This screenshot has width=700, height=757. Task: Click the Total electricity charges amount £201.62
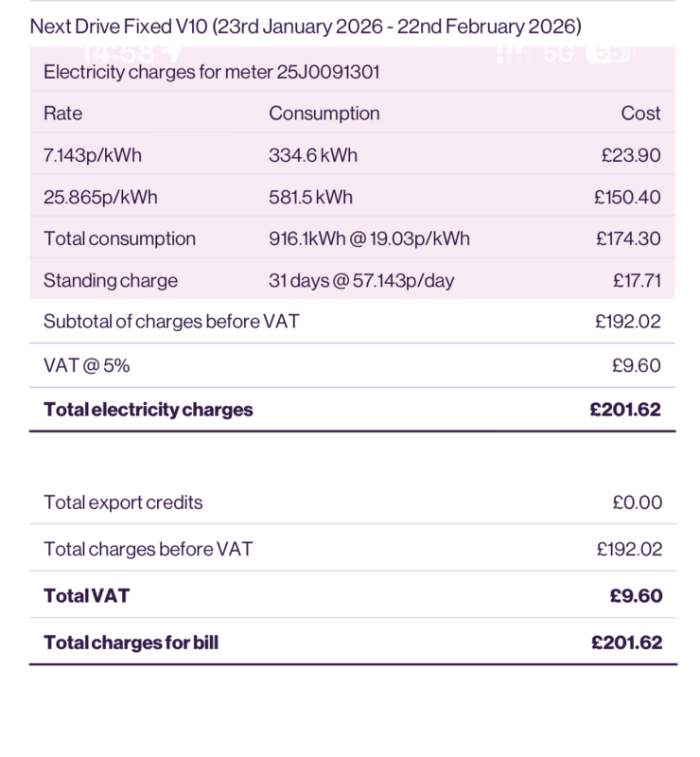(x=625, y=410)
